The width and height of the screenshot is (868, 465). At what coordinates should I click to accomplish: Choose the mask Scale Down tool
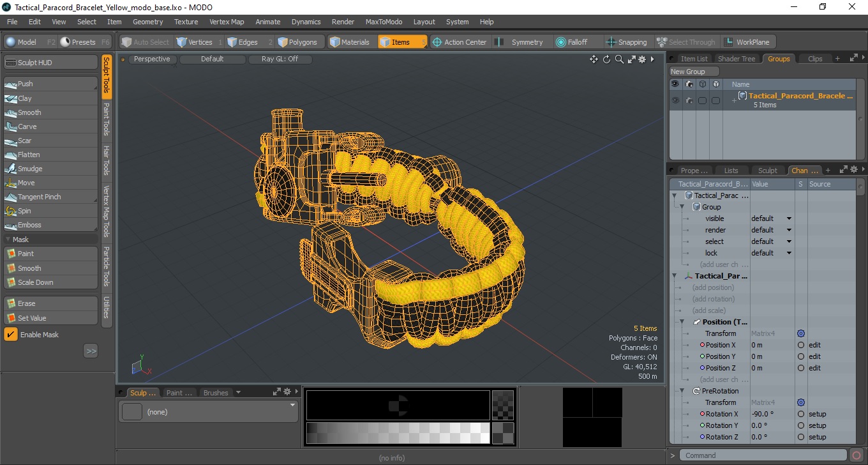tap(50, 282)
